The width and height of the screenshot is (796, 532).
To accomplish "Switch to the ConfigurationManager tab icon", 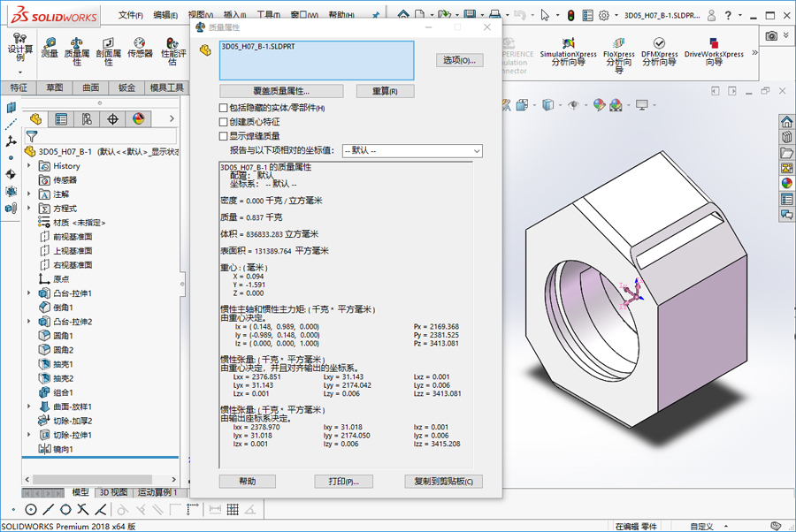I will click(87, 119).
